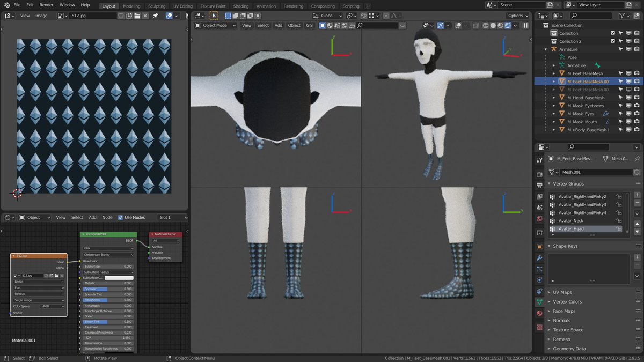Switch to Shading workspace tab
Viewport: 644px width, 362px height.
coord(241,6)
